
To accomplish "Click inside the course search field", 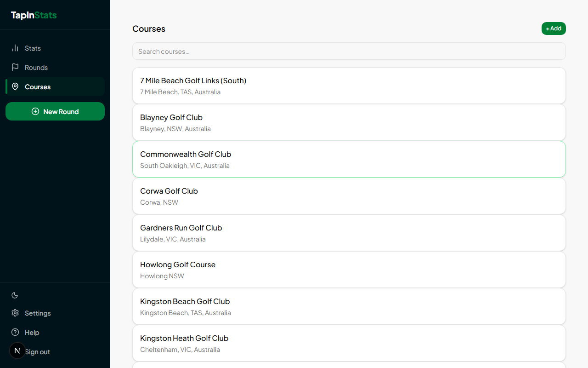I will click(x=349, y=51).
